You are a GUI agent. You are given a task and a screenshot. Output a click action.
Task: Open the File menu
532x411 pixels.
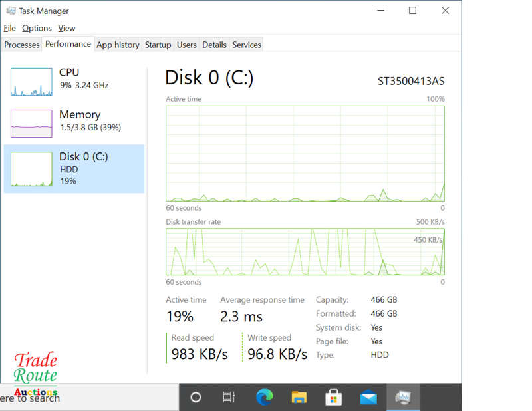coord(9,28)
